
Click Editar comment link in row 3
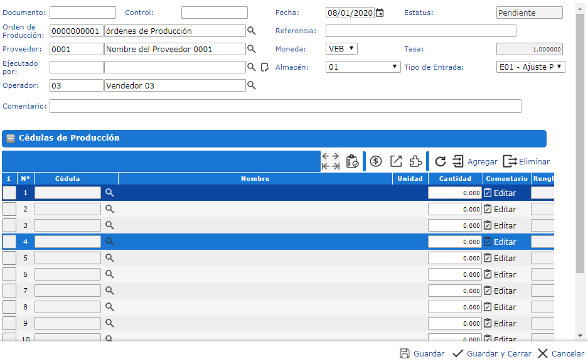(500, 225)
